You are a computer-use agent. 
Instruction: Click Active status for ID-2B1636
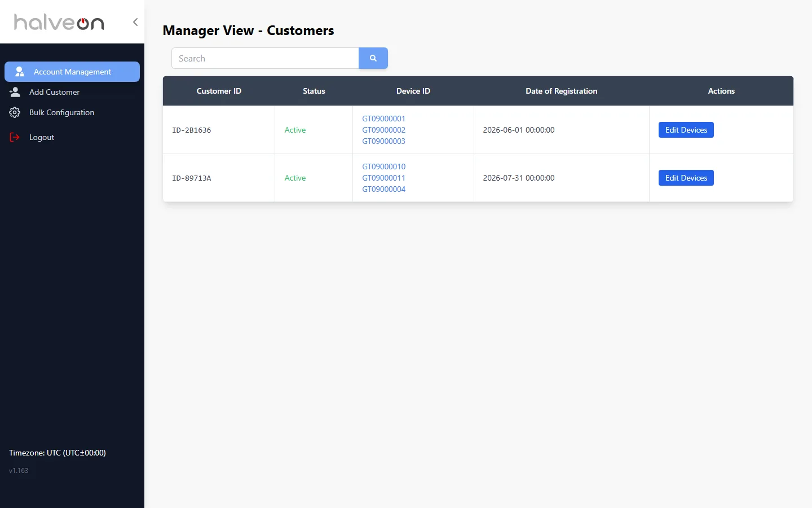295,130
